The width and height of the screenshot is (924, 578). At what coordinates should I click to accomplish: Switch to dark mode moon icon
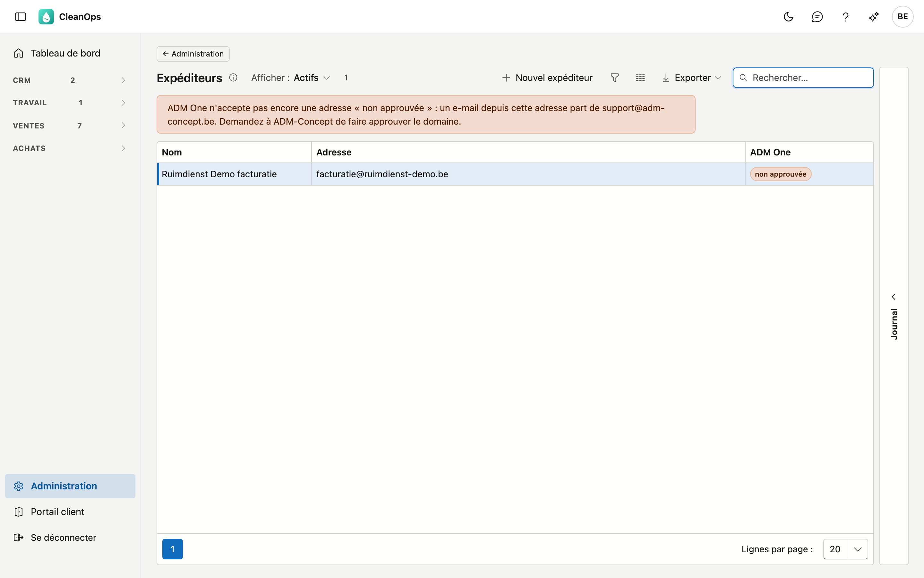789,16
